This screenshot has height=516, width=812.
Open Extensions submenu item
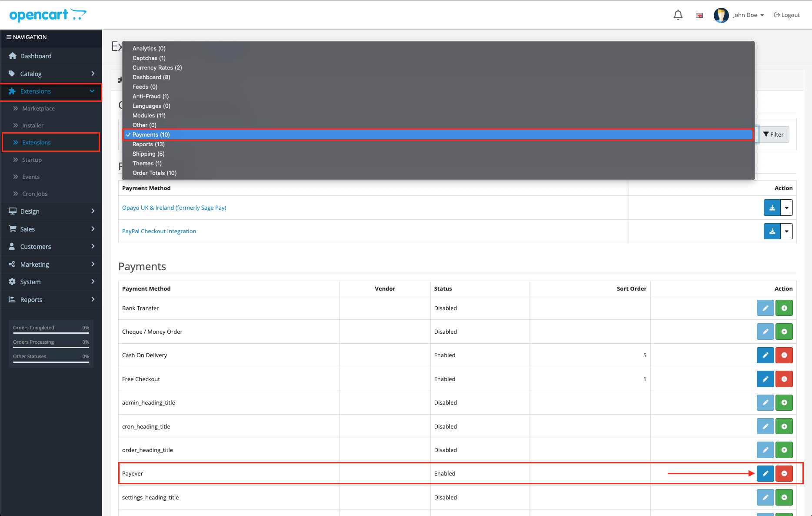[51, 142]
